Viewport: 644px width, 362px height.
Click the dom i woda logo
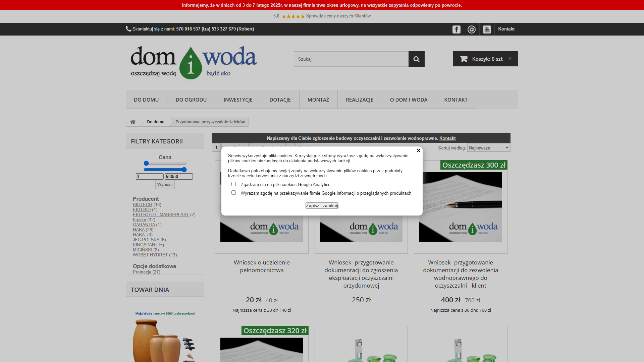point(194,63)
